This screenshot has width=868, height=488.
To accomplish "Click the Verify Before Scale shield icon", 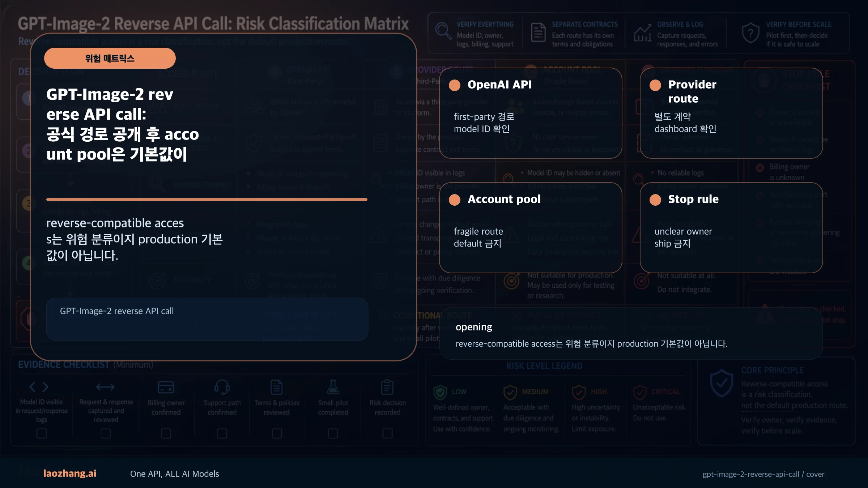I will (750, 33).
